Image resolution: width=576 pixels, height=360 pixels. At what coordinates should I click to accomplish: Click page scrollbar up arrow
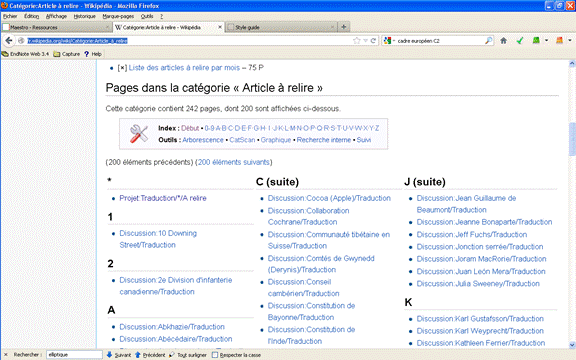[x=572, y=64]
